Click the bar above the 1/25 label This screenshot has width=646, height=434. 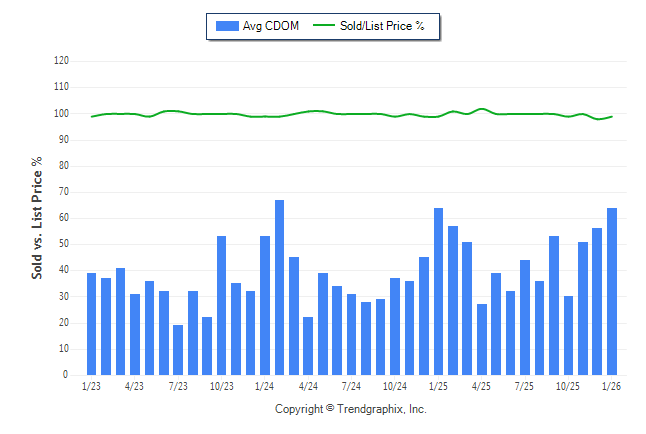(438, 291)
